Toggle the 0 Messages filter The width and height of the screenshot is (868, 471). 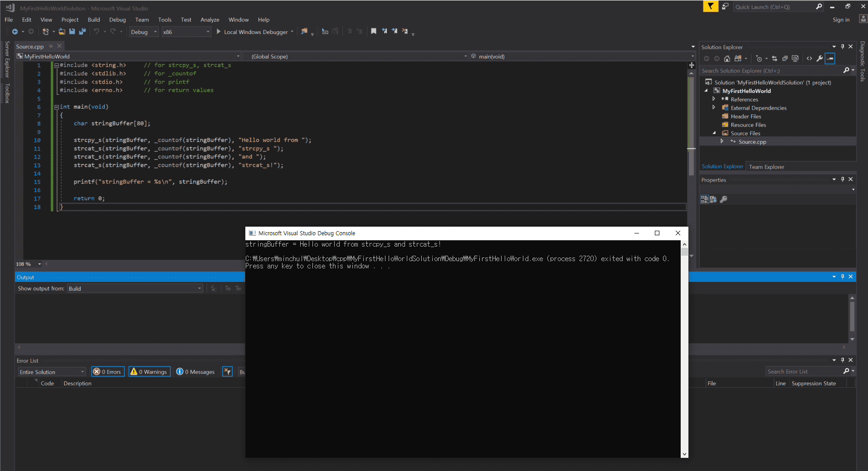click(195, 372)
